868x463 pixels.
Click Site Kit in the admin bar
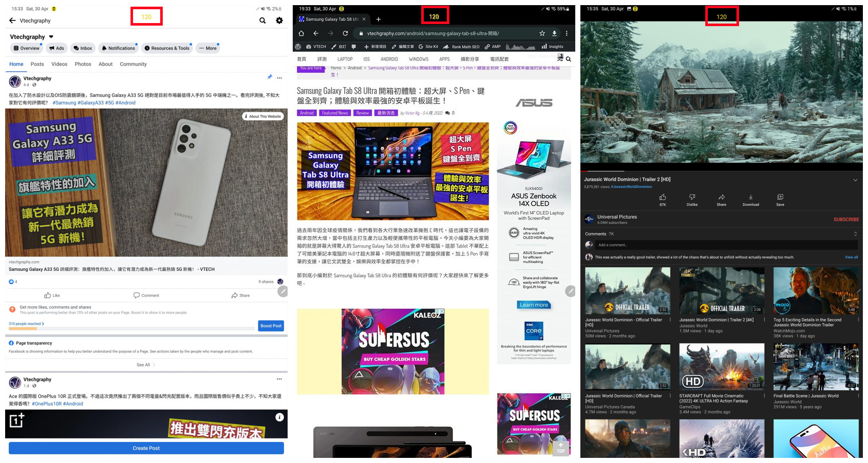[x=428, y=47]
